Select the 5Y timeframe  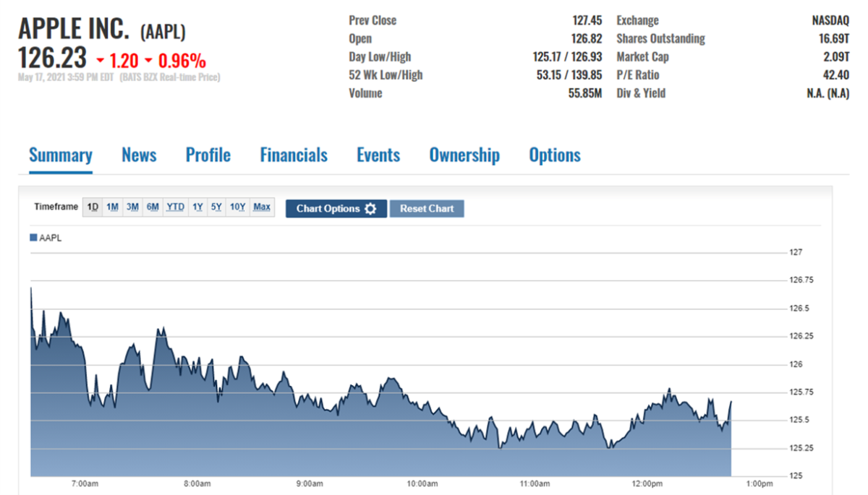click(216, 207)
